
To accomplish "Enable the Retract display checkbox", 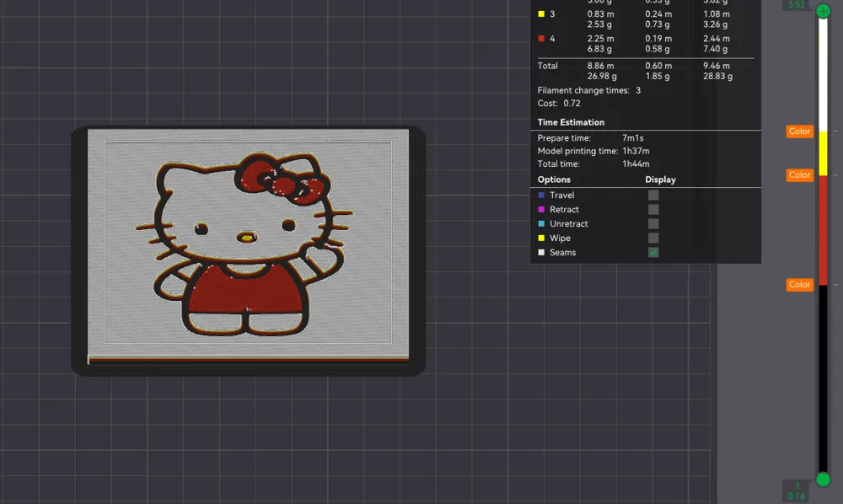I will pos(653,210).
